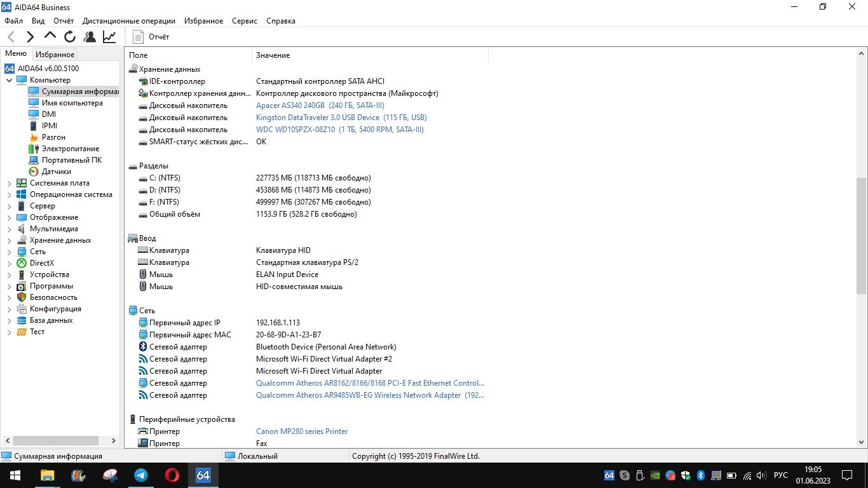Open Kingston DataTraveler 3.0 USB link

(341, 118)
